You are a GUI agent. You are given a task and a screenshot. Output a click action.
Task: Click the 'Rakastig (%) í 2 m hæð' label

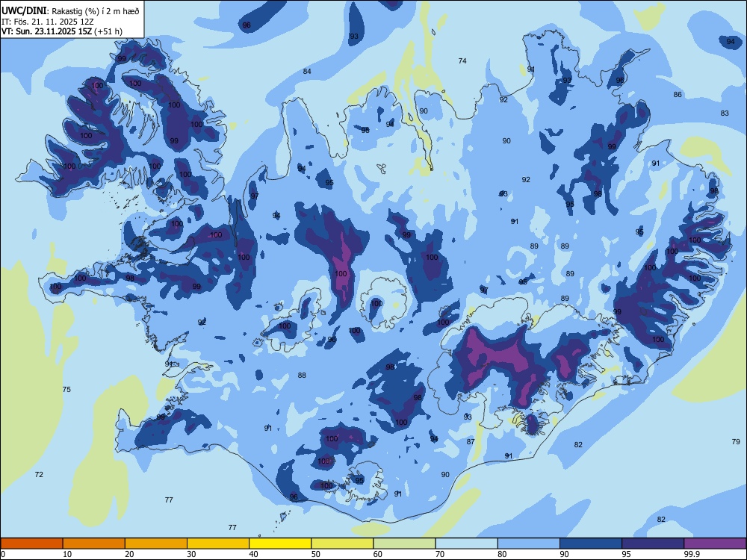click(x=96, y=11)
